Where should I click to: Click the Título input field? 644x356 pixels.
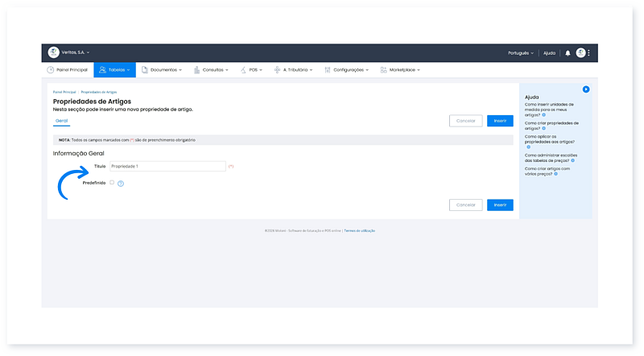point(167,166)
